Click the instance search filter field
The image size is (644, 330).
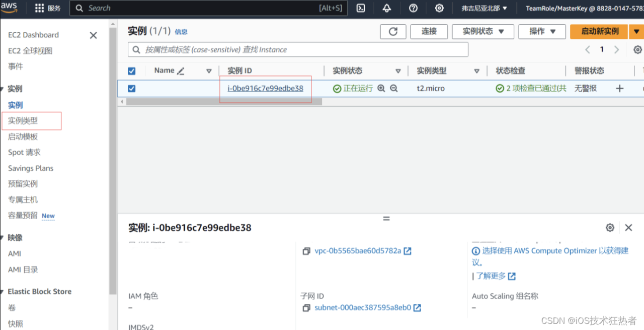[296, 49]
